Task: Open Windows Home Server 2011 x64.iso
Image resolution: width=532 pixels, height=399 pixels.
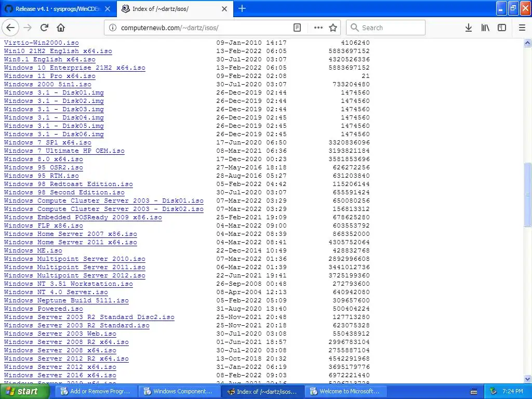Action: pyautogui.click(x=71, y=242)
